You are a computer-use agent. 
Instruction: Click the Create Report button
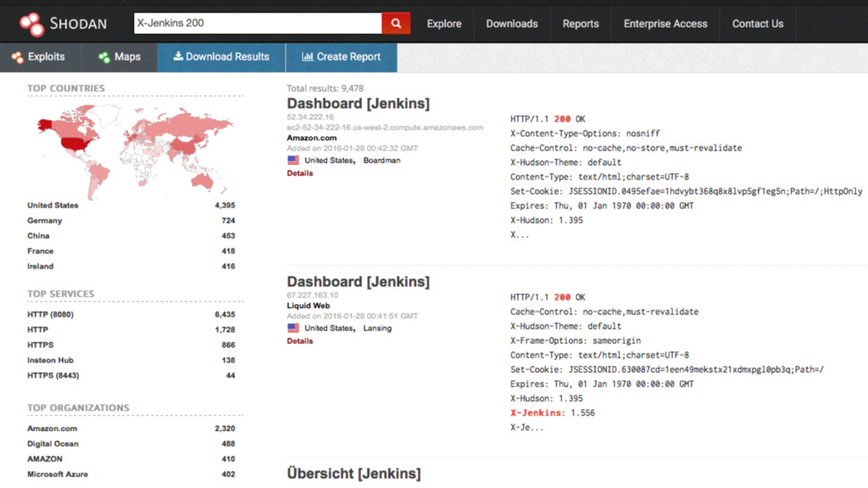[x=342, y=57]
